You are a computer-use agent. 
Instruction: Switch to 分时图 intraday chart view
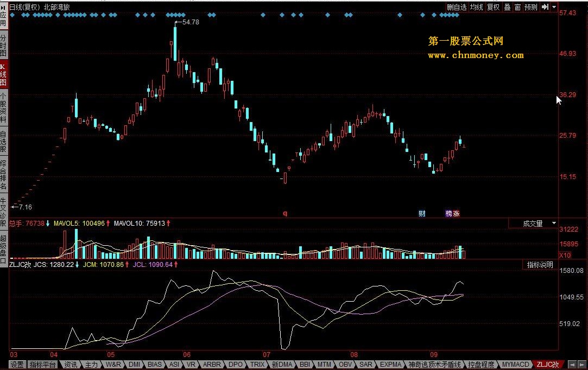[3, 45]
